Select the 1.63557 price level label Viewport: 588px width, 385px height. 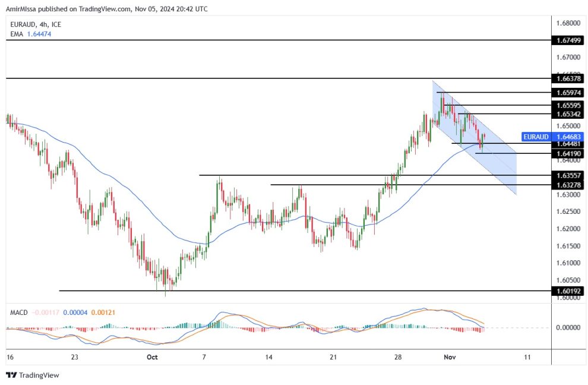[568, 175]
